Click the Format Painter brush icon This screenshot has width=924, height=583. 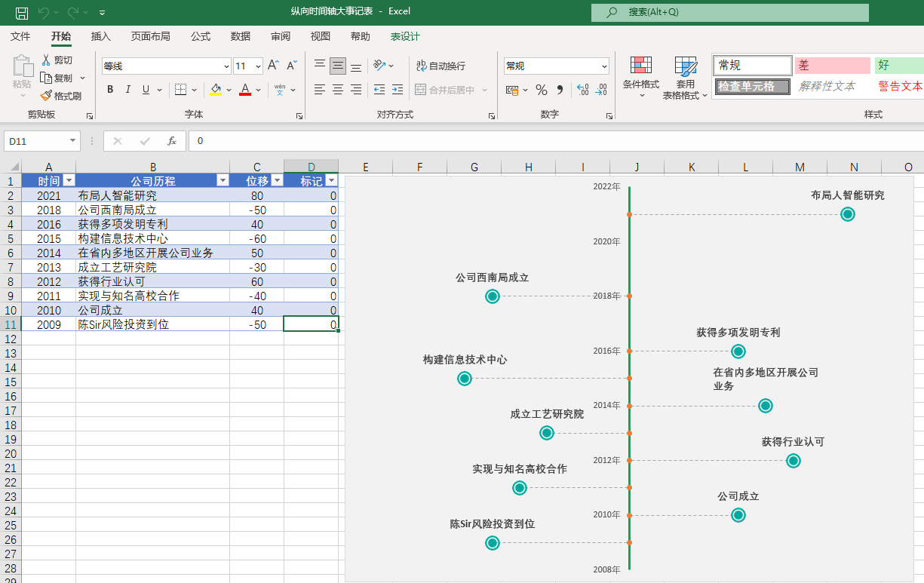click(x=46, y=96)
